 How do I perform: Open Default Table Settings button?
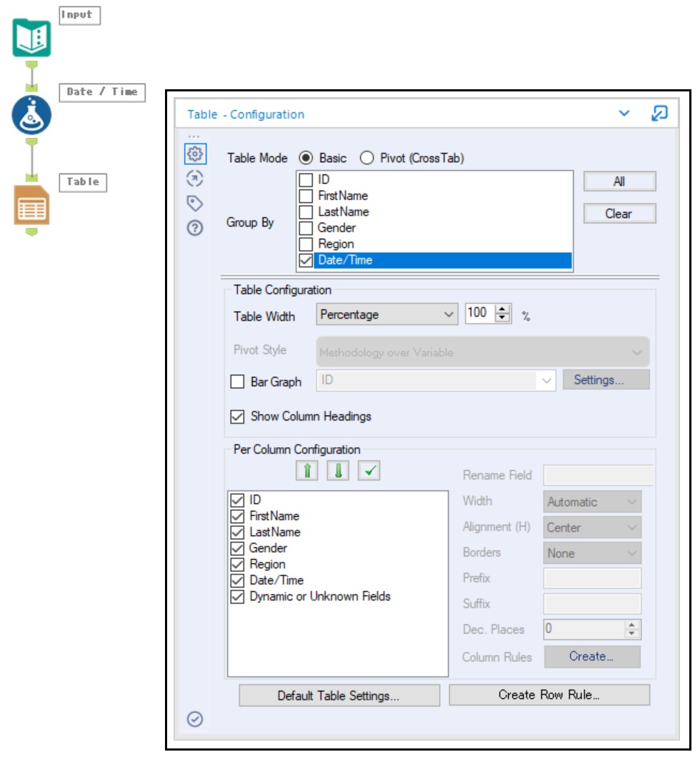[339, 696]
